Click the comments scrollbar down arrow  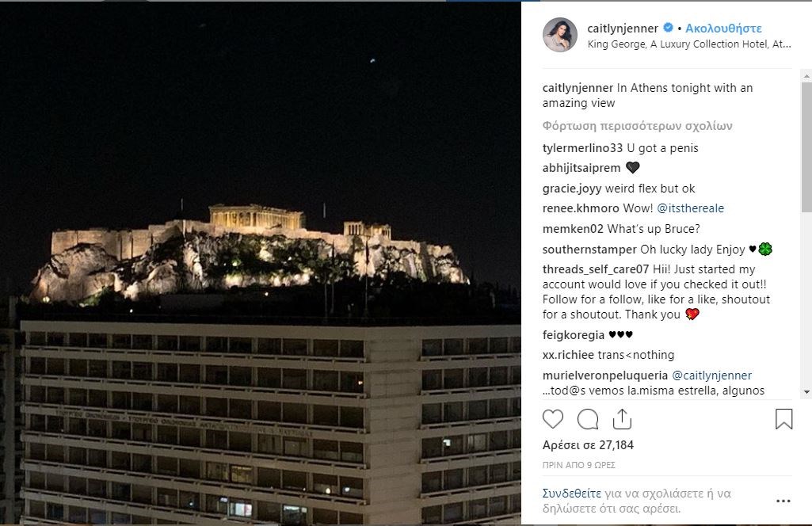[x=806, y=392]
